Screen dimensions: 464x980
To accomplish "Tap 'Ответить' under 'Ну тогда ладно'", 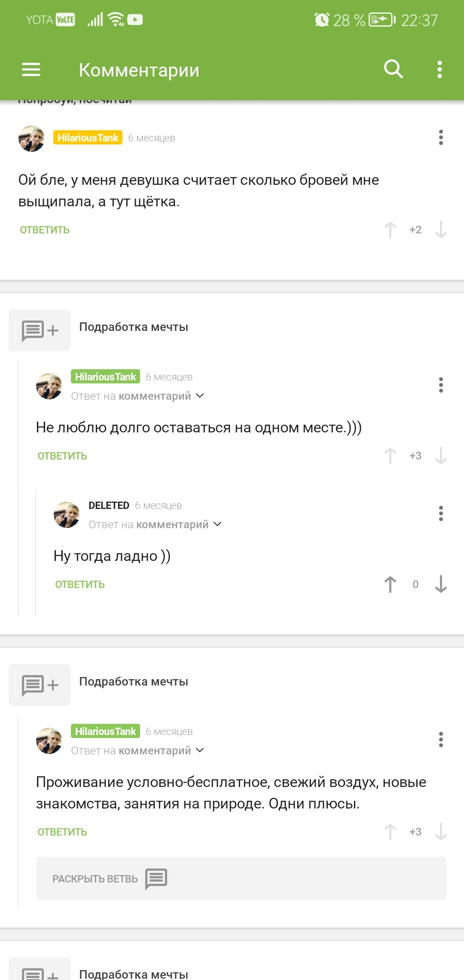I will click(x=80, y=585).
